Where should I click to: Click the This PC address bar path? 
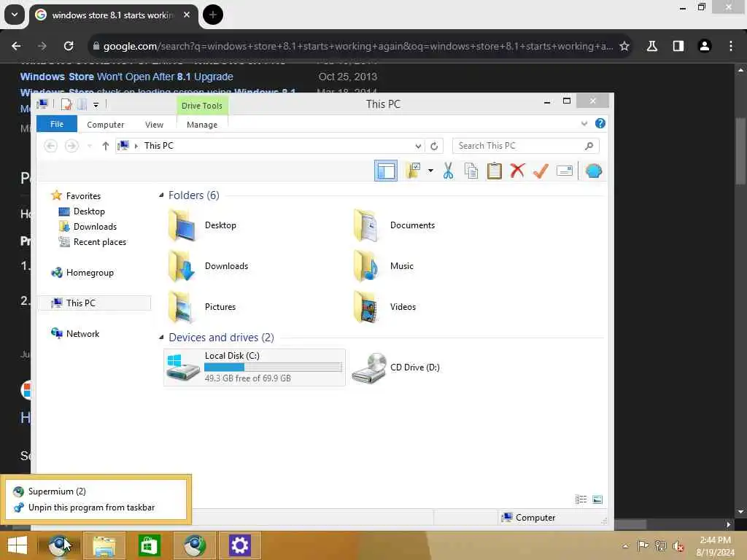click(158, 146)
